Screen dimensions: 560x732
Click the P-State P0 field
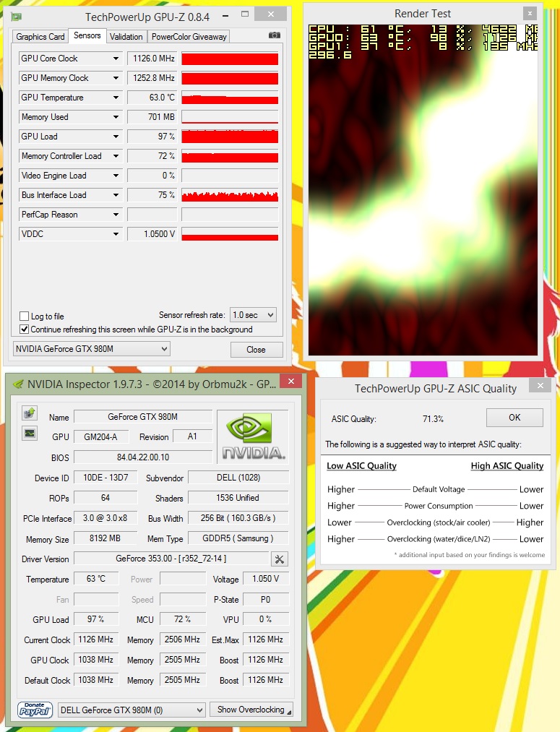click(265, 600)
